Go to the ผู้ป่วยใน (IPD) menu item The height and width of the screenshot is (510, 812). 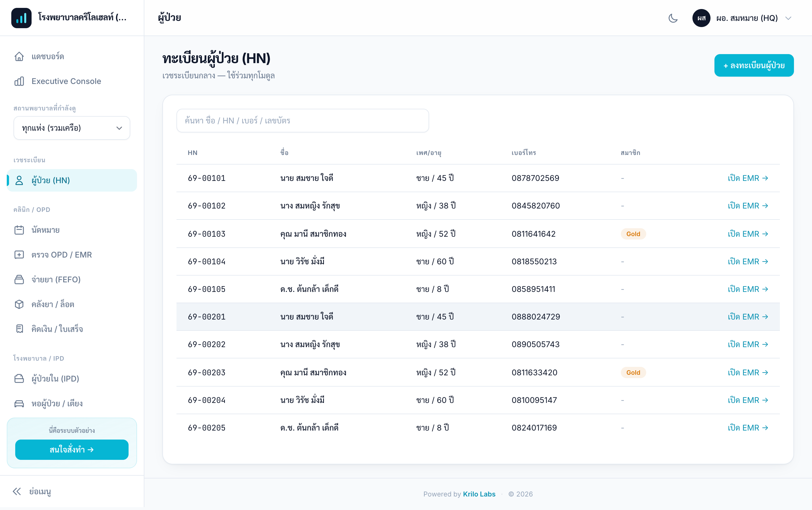tap(72, 378)
